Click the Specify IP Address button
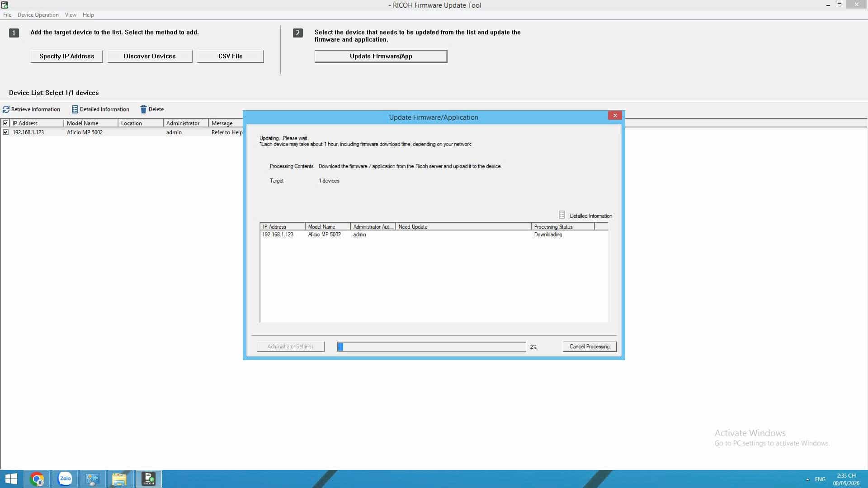This screenshot has height=488, width=868. (x=67, y=56)
